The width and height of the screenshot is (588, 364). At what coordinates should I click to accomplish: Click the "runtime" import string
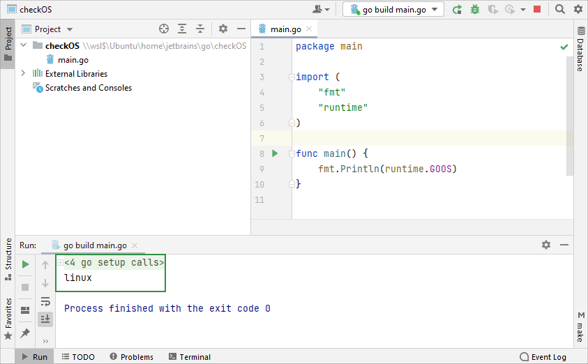coord(342,107)
